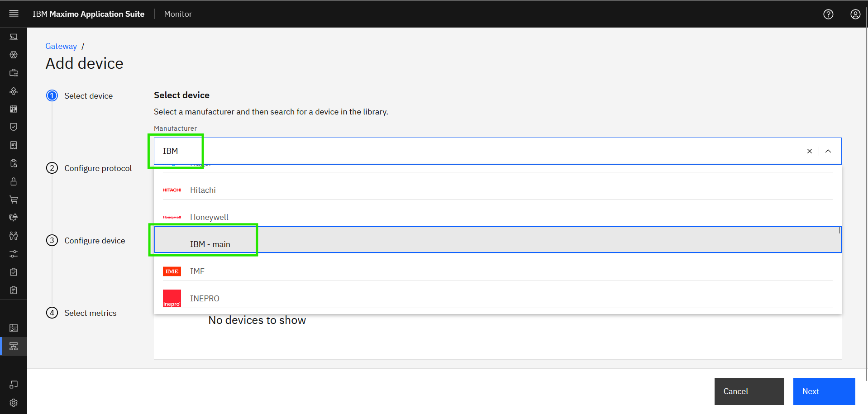Select IME from the manufacturer list
Image resolution: width=868 pixels, height=414 pixels.
click(498, 267)
